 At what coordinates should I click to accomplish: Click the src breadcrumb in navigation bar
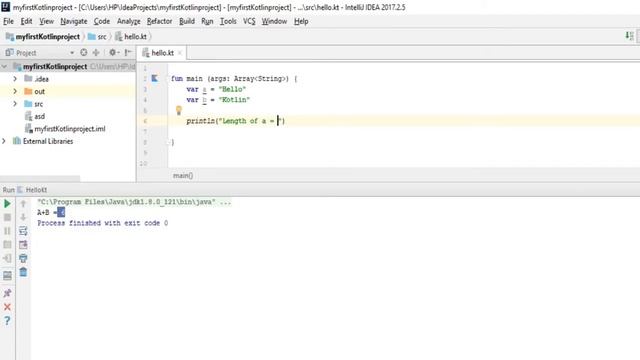(x=97, y=37)
